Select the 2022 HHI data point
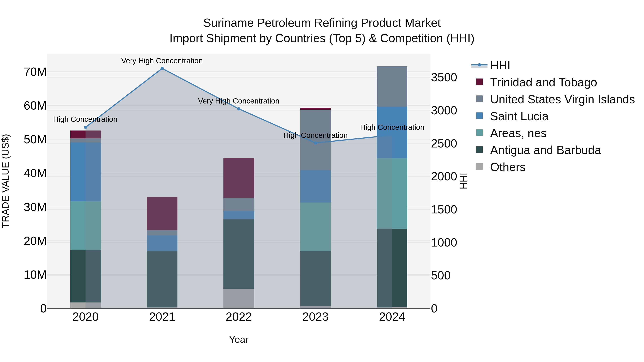This screenshot has width=644, height=362. coord(239,109)
